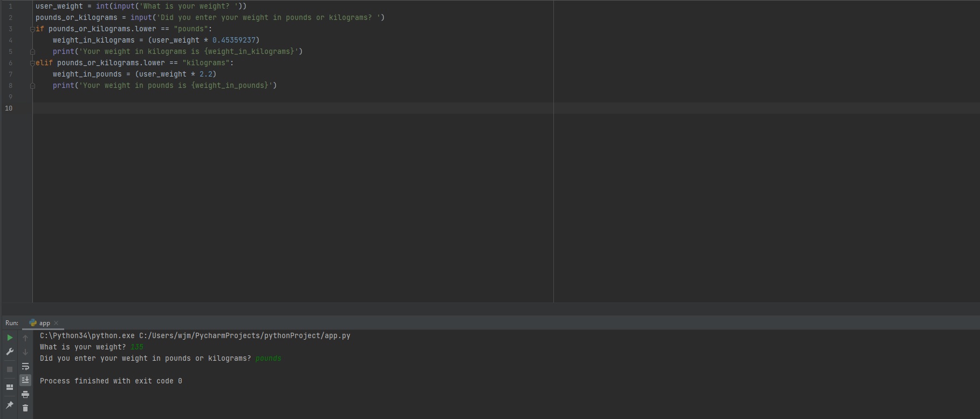
Task: Click the Restore Layout icon
Action: (x=10, y=387)
